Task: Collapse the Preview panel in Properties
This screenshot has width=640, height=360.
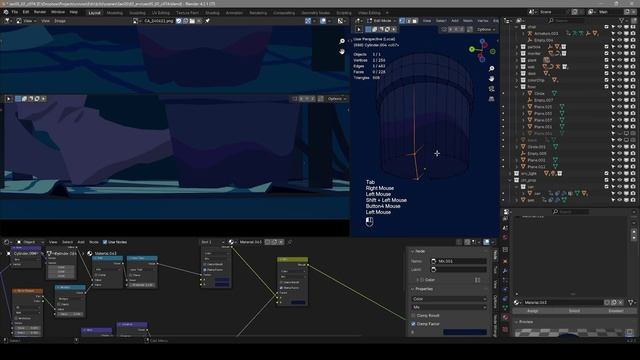Action: 517,322
